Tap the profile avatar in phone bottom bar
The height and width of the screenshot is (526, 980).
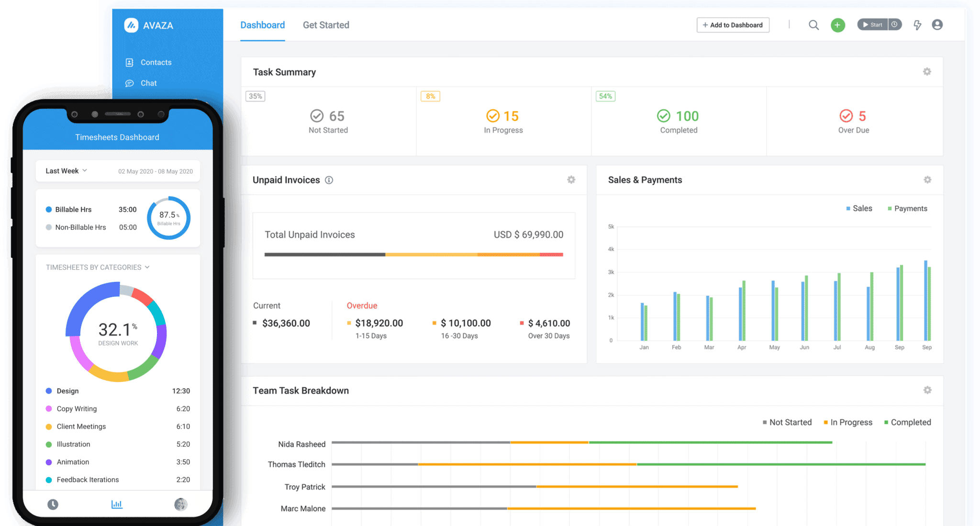180,504
